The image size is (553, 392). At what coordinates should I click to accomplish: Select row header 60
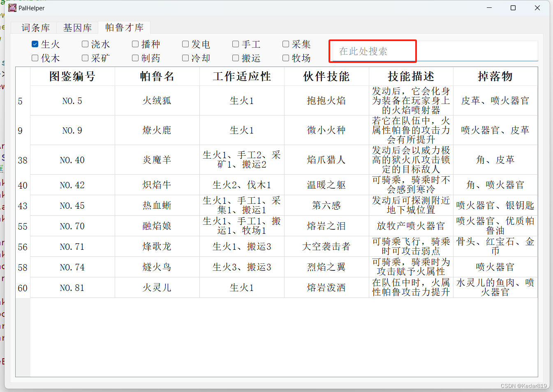[x=23, y=288]
